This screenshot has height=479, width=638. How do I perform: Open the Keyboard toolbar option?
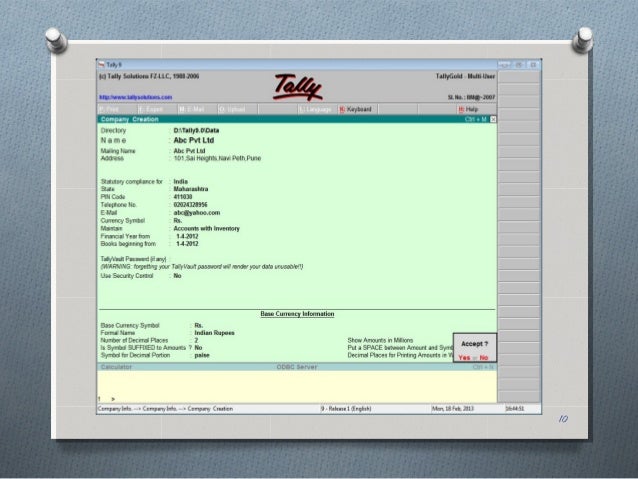[356, 109]
